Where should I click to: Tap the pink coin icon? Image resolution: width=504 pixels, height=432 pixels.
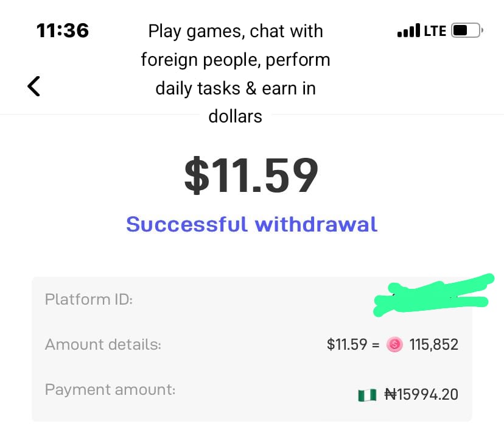[394, 345]
